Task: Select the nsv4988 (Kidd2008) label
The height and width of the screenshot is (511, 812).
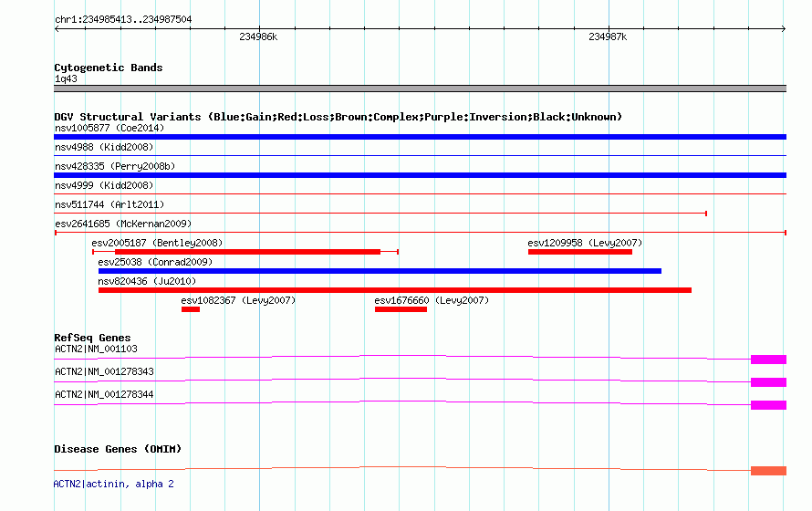Action: click(104, 147)
